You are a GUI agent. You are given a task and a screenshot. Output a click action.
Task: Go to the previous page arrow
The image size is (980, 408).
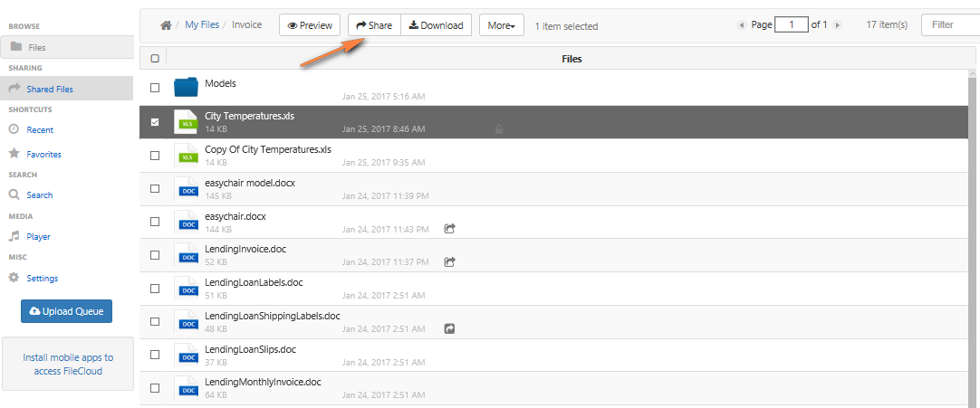[x=742, y=25]
